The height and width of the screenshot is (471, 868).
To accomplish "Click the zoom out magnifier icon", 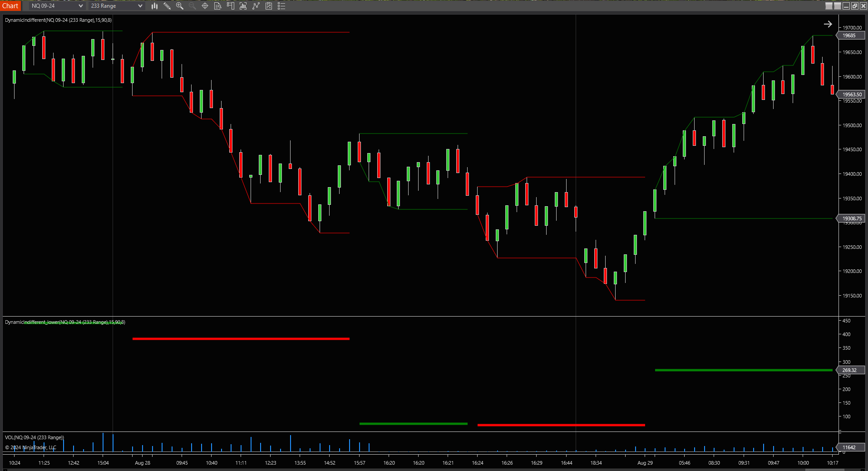I will click(192, 6).
